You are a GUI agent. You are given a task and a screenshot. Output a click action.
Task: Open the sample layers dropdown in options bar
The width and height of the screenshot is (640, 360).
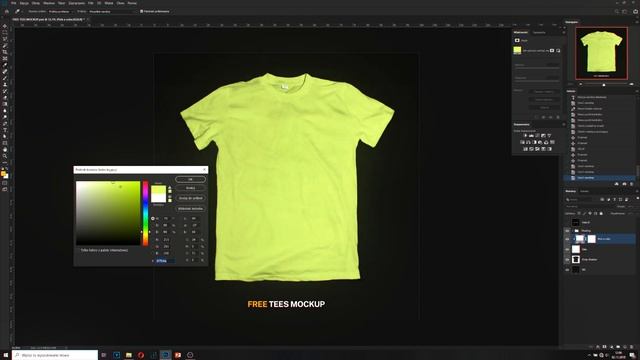point(112,11)
